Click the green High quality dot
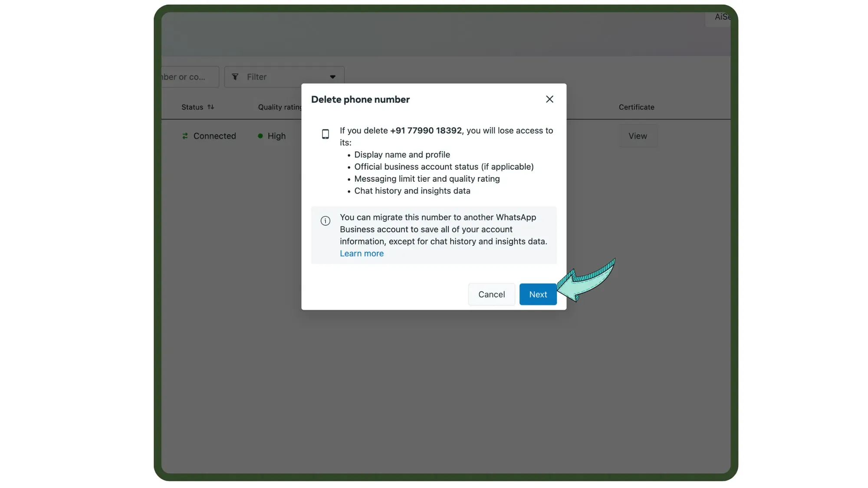The image size is (868, 488). pos(260,136)
